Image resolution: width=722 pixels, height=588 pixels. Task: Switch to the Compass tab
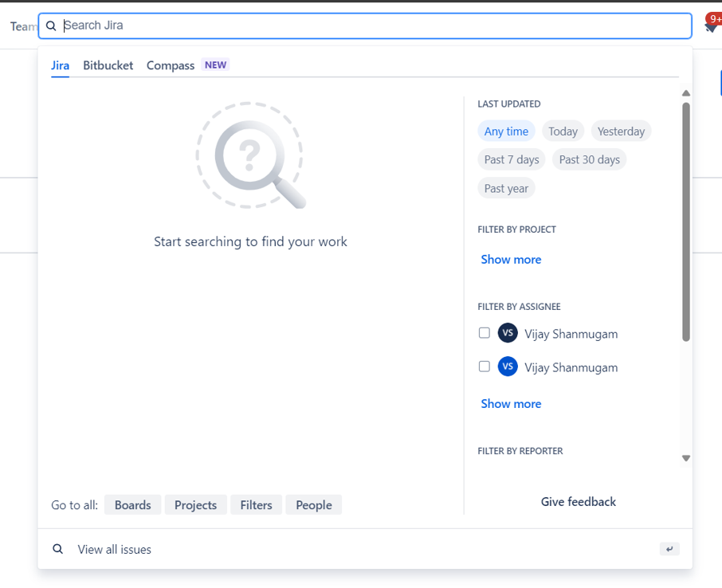[x=171, y=65]
